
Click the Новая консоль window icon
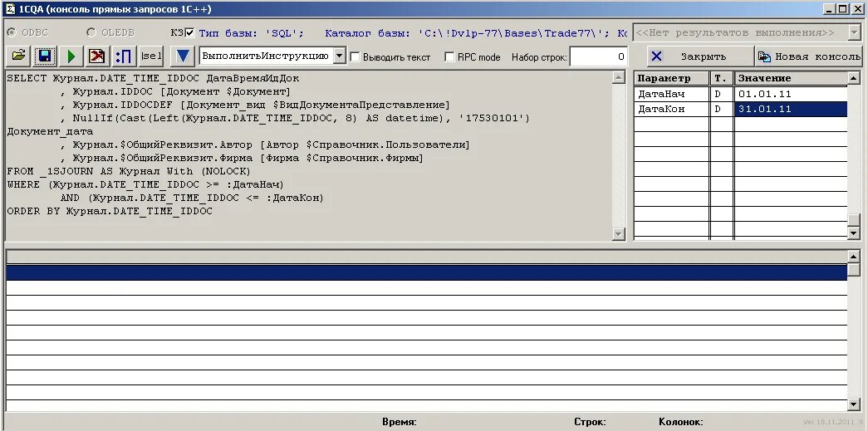click(764, 56)
